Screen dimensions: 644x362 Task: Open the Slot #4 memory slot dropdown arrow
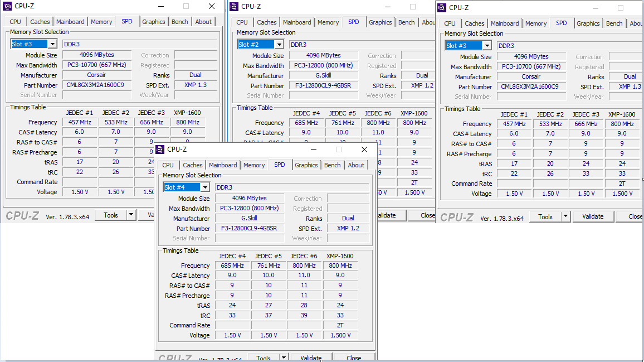click(205, 187)
